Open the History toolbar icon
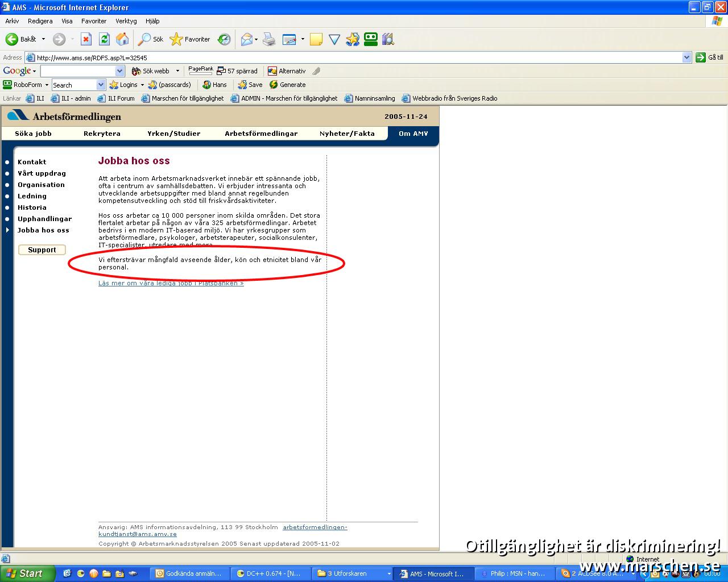Viewport: 728px width, 582px height. pyautogui.click(x=225, y=39)
